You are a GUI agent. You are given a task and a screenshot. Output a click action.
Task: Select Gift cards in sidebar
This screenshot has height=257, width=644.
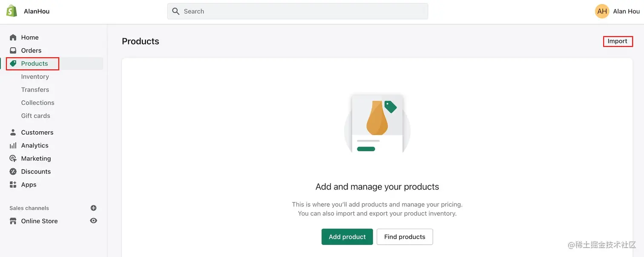click(x=35, y=116)
